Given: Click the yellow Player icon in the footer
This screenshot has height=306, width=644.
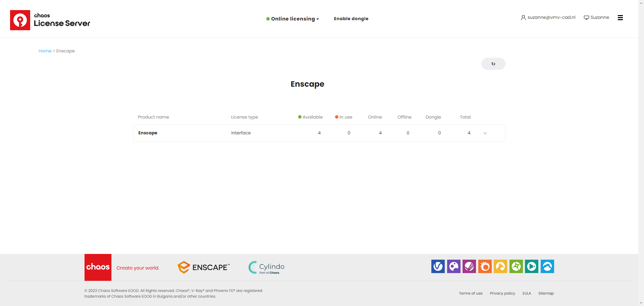Looking at the screenshot, I should click(x=500, y=266).
